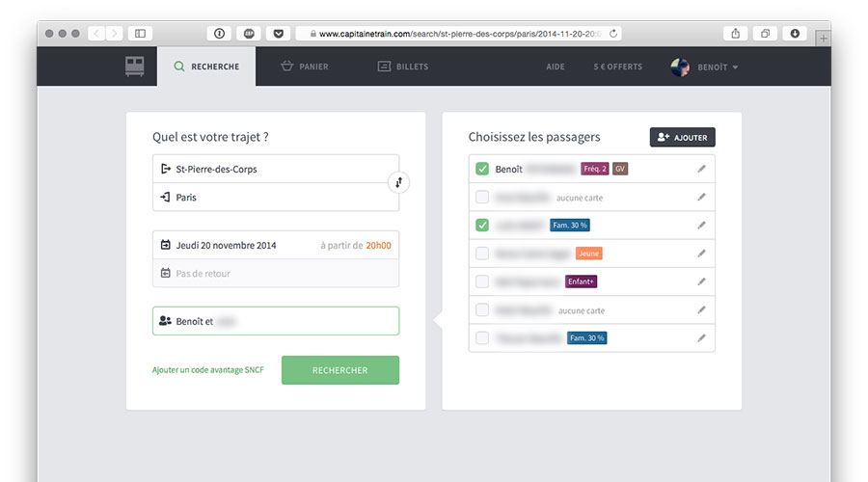Screen dimensions: 868x482
Task: Select the Jeudi 20 novembre 2014 date field
Action: click(x=226, y=245)
